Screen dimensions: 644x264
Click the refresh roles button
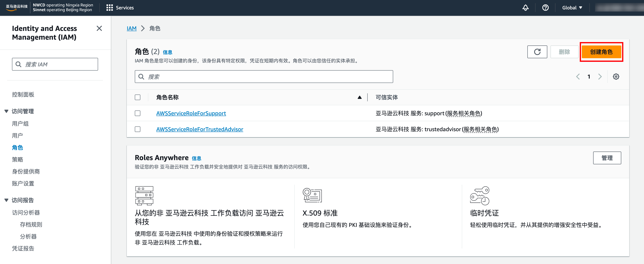(x=537, y=52)
